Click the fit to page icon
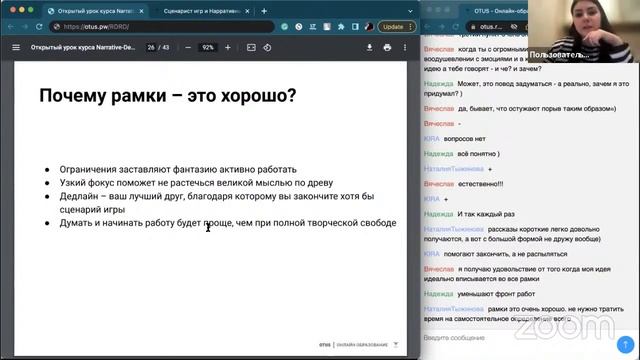This screenshot has width=640, height=360. pos(251,47)
